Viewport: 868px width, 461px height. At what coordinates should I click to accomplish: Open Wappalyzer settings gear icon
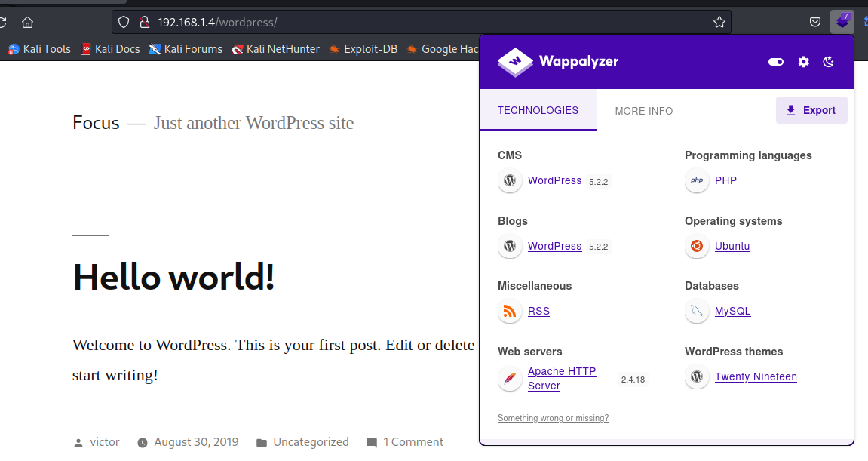click(x=804, y=62)
